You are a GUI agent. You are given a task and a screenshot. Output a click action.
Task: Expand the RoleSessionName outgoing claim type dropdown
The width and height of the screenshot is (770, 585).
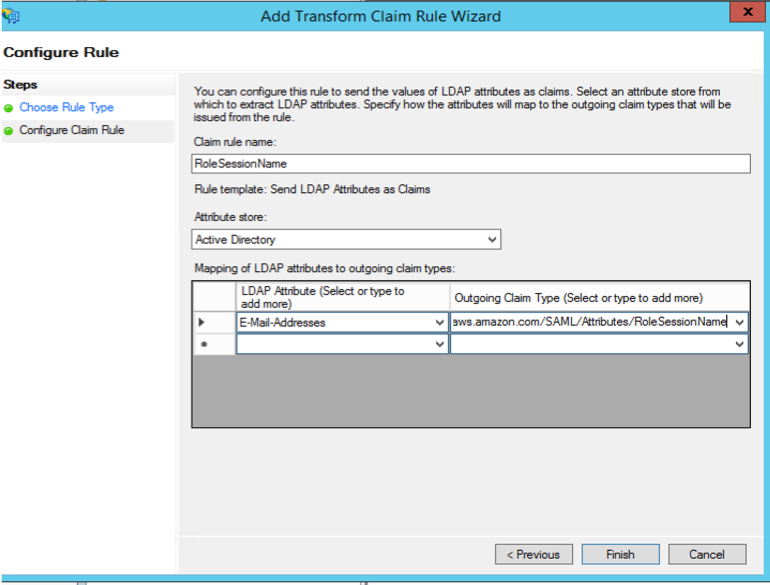(739, 322)
